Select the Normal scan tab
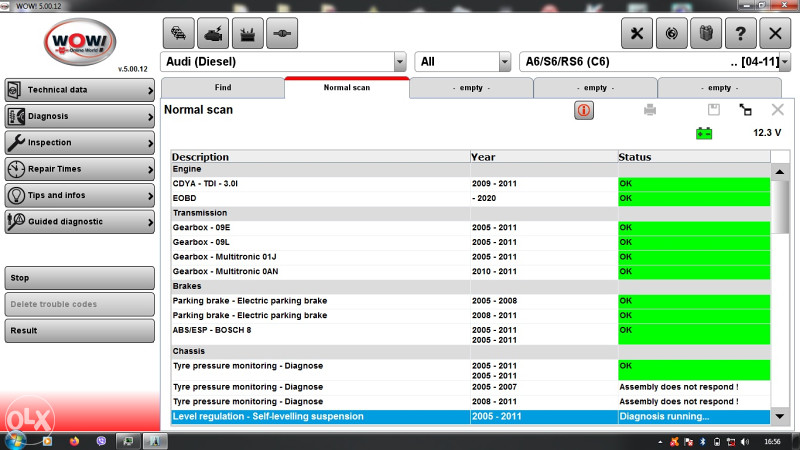This screenshot has width=800, height=450. (347, 88)
